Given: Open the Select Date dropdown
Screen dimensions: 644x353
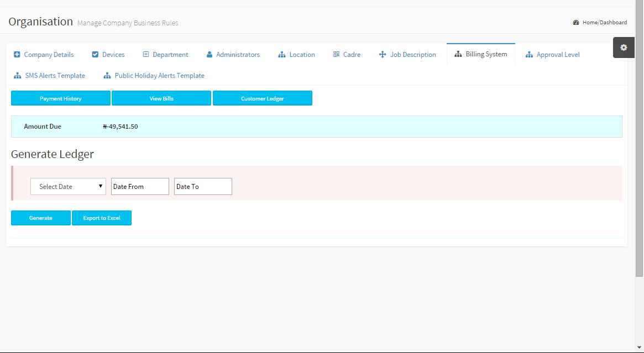Looking at the screenshot, I should click(68, 187).
